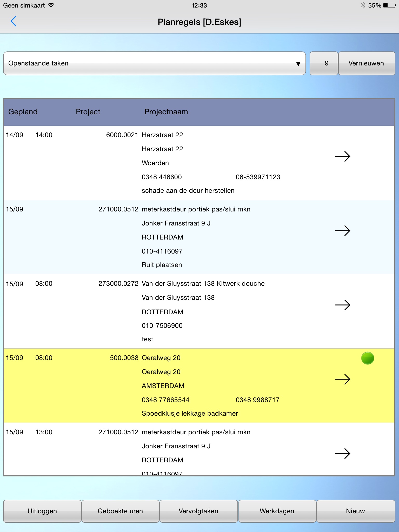Click the Nieuw button
The height and width of the screenshot is (532, 399).
click(x=356, y=511)
